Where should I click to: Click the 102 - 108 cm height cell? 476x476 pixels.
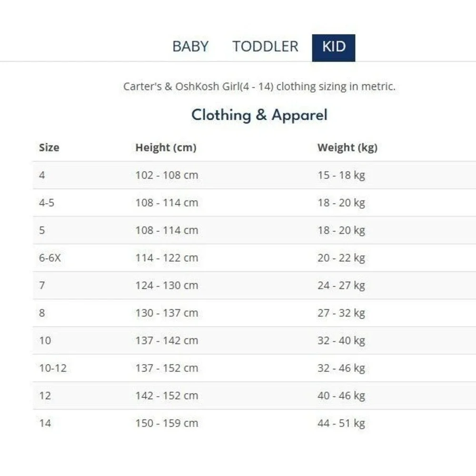click(167, 175)
